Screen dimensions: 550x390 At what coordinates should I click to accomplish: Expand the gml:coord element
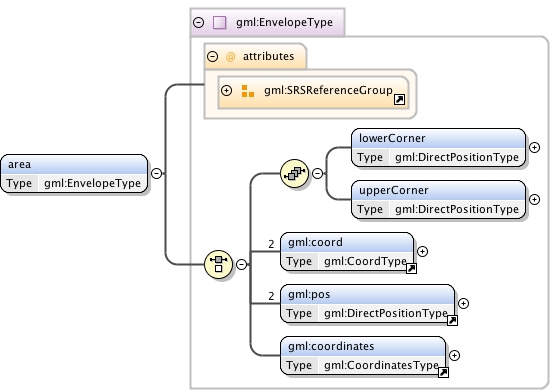tap(422, 251)
